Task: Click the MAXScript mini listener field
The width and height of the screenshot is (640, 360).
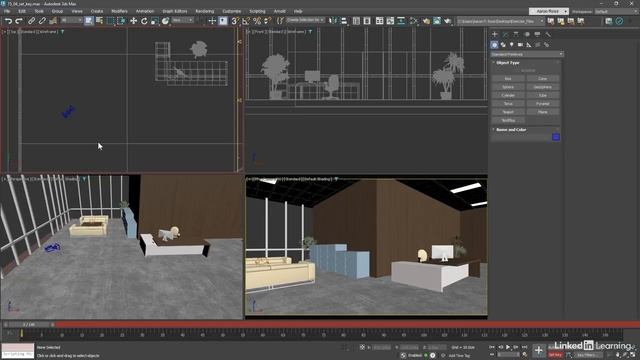Action: coord(18,351)
